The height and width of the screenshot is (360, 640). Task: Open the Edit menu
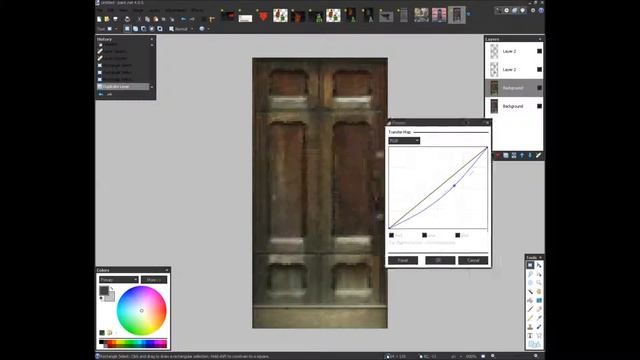[110, 10]
